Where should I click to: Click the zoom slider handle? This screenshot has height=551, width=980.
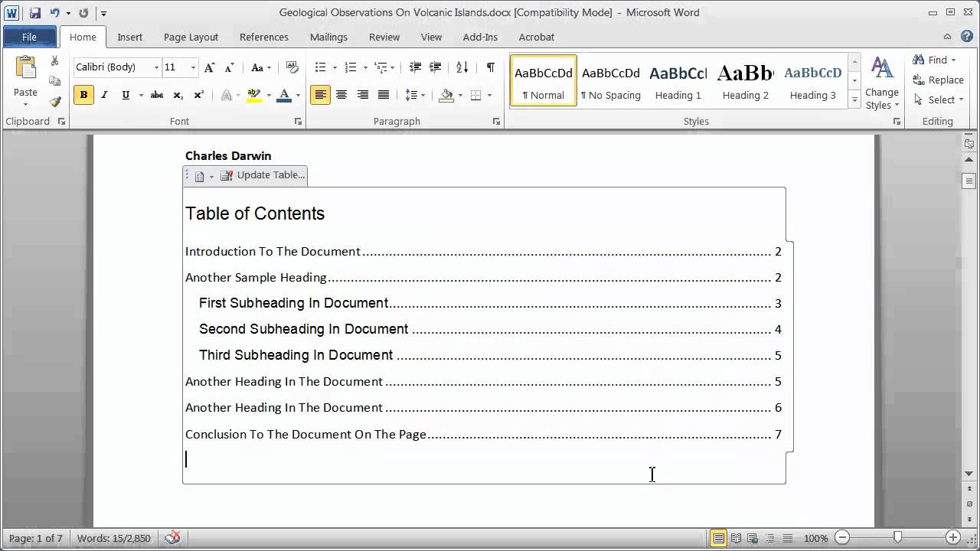(x=898, y=538)
